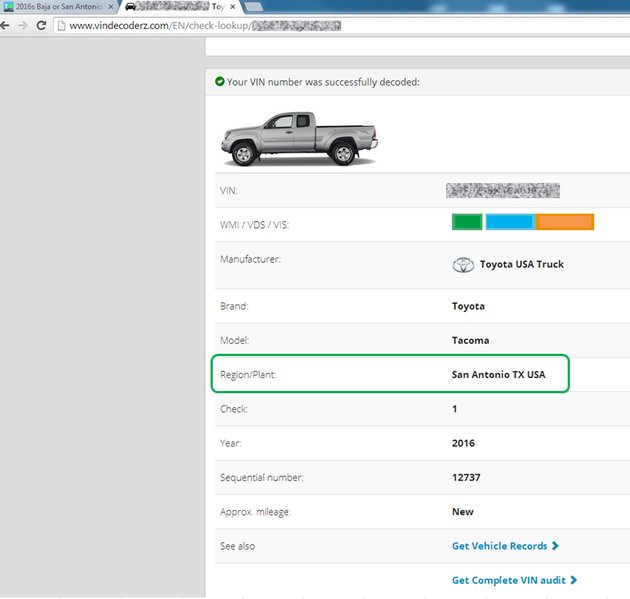This screenshot has width=630, height=599.
Task: Switch to the '2016s Baja or San Antonio' tab
Action: click(59, 6)
